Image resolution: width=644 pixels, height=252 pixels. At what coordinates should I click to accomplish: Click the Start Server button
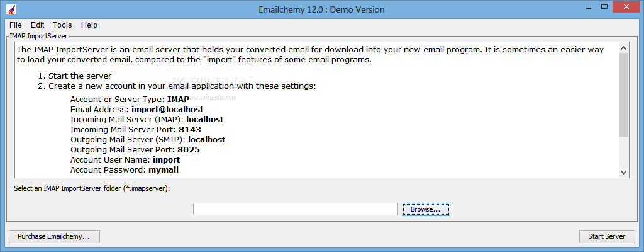(606, 236)
